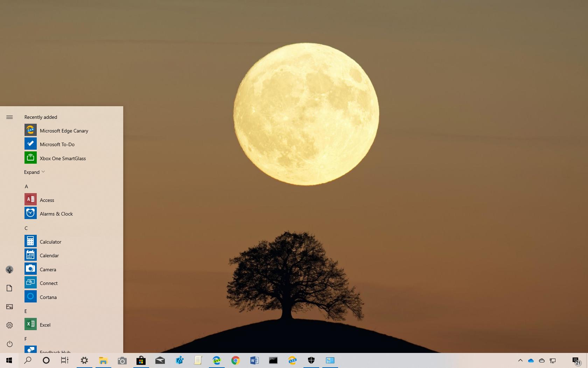
Task: Open the Camera app in Start menu
Action: pos(48,269)
